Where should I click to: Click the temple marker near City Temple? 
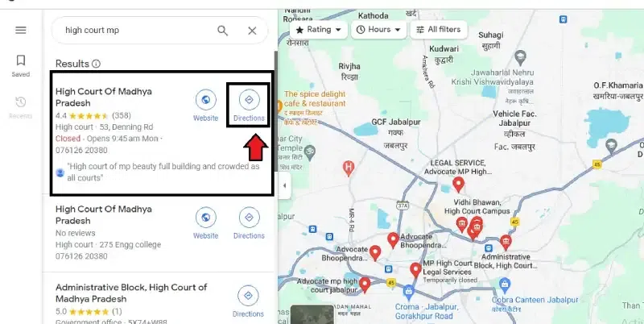point(310,151)
